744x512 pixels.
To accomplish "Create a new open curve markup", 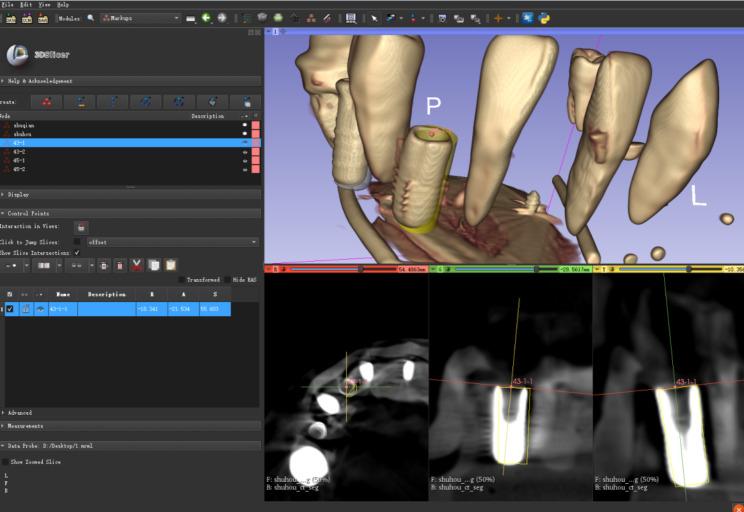I will [146, 102].
